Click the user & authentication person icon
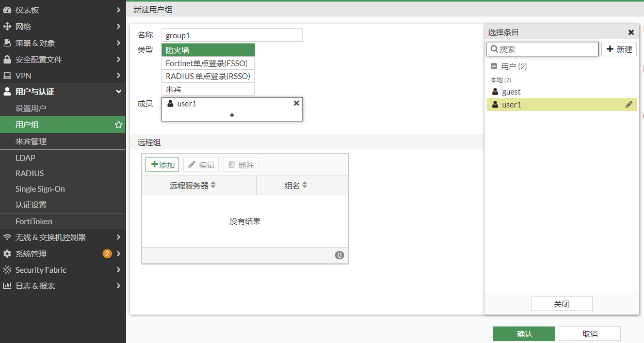This screenshot has width=644, height=343. 7,91
